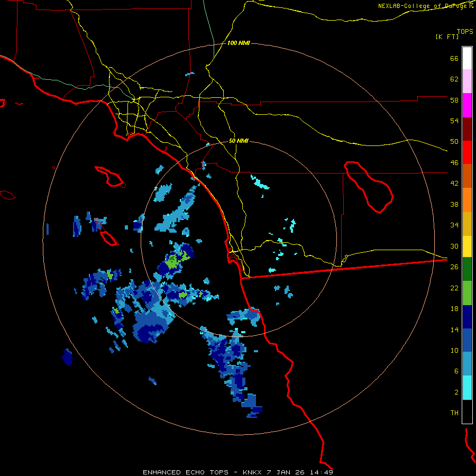Image resolution: width=476 pixels, height=476 pixels.
Task: Click the '18' legend value
Action: coord(454,309)
